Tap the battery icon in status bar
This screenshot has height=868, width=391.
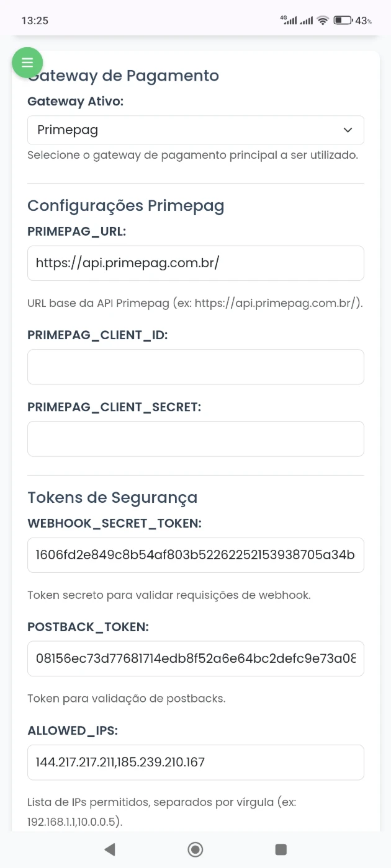click(343, 20)
